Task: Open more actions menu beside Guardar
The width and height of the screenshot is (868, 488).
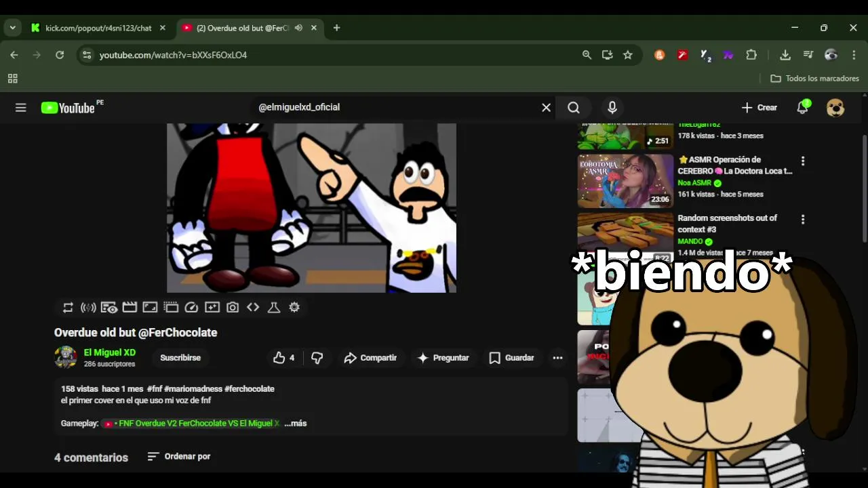Action: click(x=557, y=358)
